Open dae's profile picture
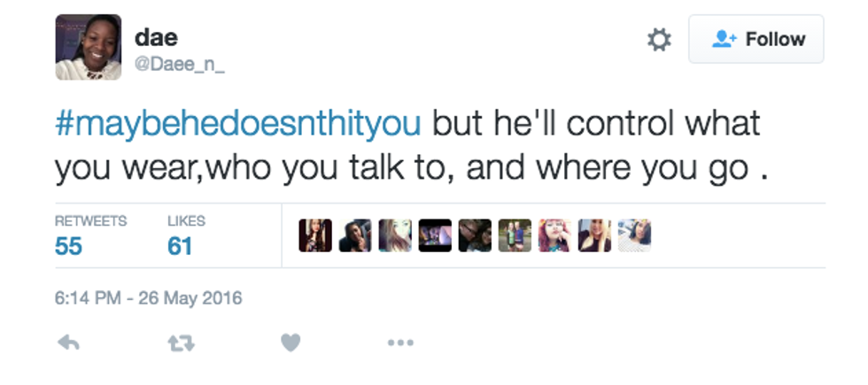Image resolution: width=868 pixels, height=385 pixels. pyautogui.click(x=88, y=47)
